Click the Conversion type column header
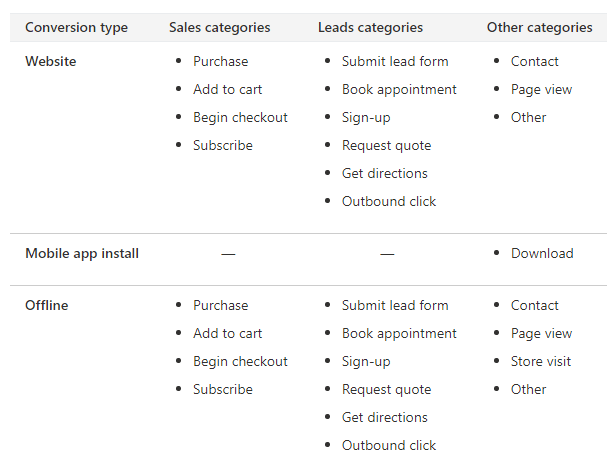 pos(76,27)
